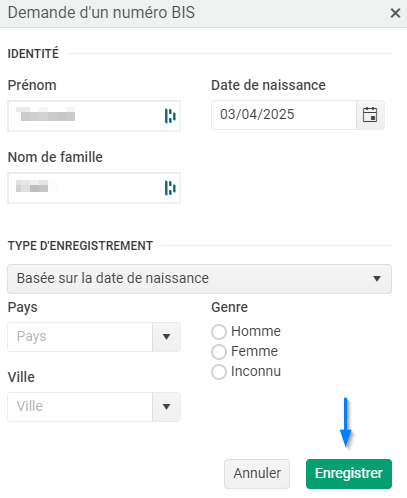Screen dimensions: 407x498
Task: Open the calendar date picker icon
Action: pyautogui.click(x=370, y=115)
